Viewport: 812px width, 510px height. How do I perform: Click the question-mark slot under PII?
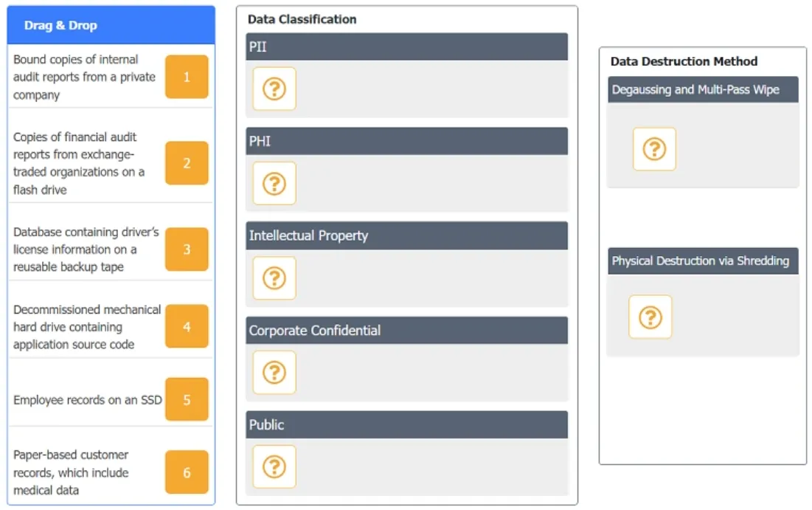tap(274, 89)
